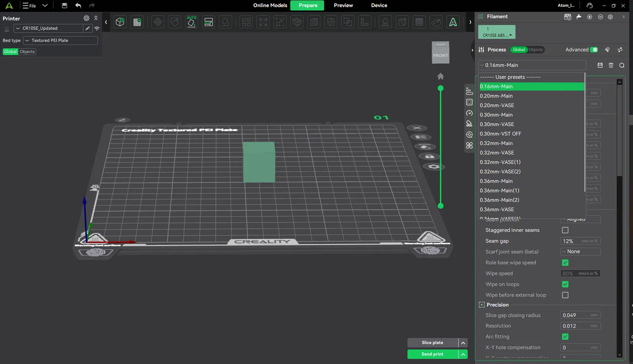Edit the Resolution value field
Viewport: 633px width, 364px height.
coord(580,326)
